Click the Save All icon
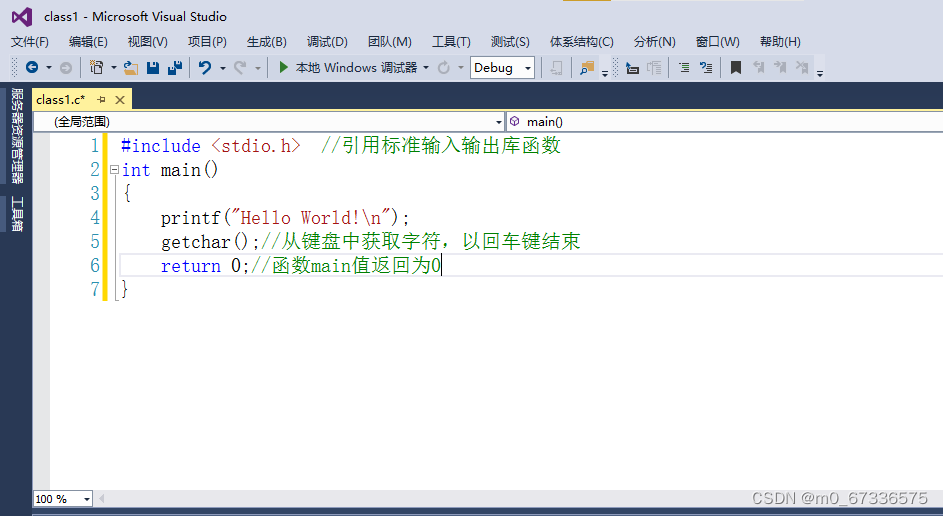 pos(175,68)
